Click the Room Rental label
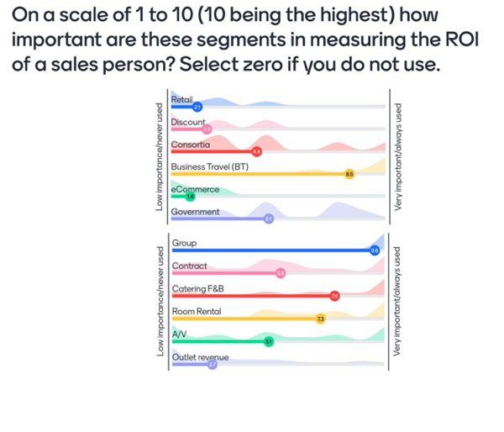Image resolution: width=504 pixels, height=432 pixels. pyautogui.click(x=197, y=311)
